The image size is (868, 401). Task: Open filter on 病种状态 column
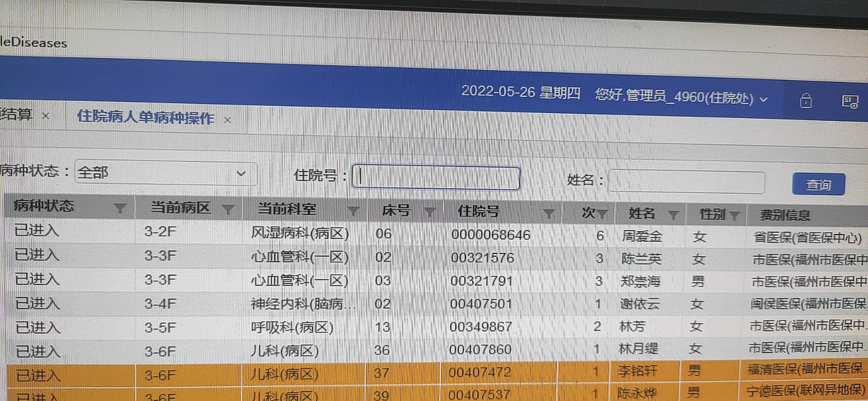tap(120, 208)
